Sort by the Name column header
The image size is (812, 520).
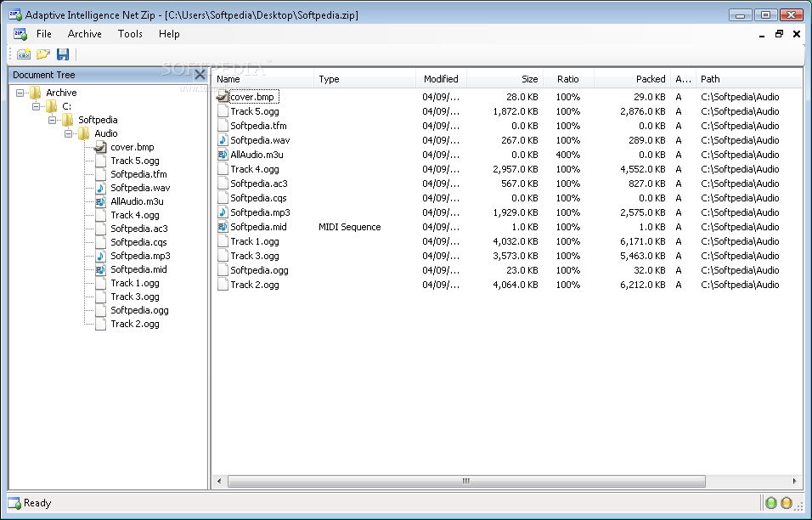coord(262,79)
